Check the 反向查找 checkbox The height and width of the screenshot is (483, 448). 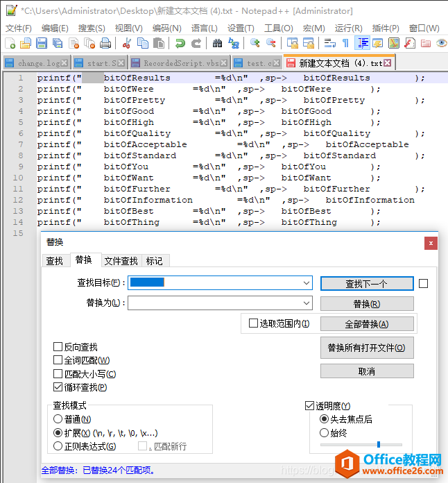pos(58,347)
